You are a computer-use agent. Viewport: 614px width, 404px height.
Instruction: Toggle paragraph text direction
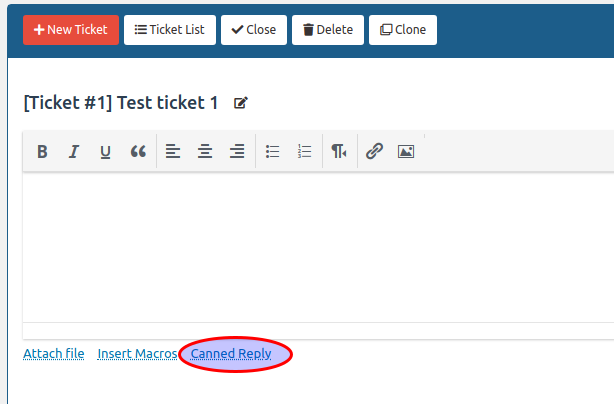tap(340, 152)
